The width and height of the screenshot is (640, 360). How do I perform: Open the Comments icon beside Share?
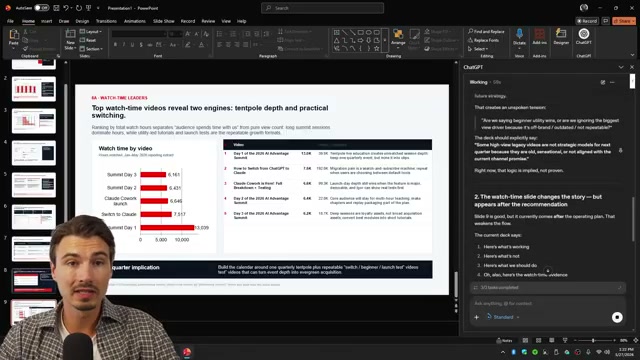pyautogui.click(x=606, y=21)
